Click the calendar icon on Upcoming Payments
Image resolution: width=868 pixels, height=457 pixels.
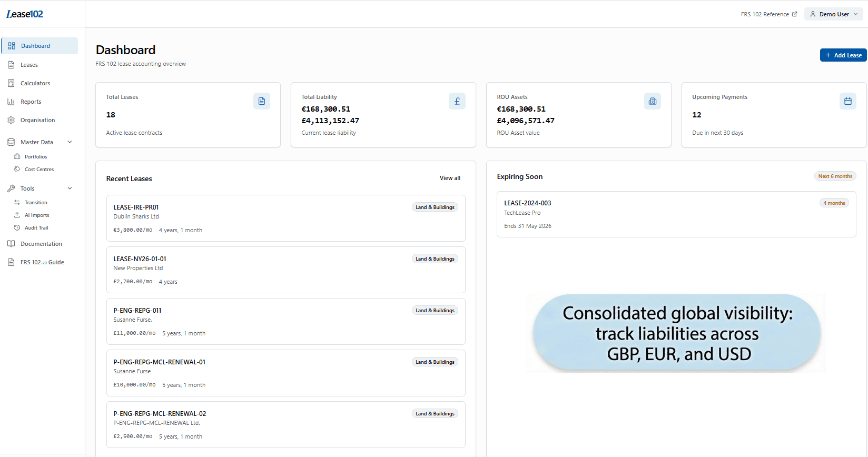[848, 101]
